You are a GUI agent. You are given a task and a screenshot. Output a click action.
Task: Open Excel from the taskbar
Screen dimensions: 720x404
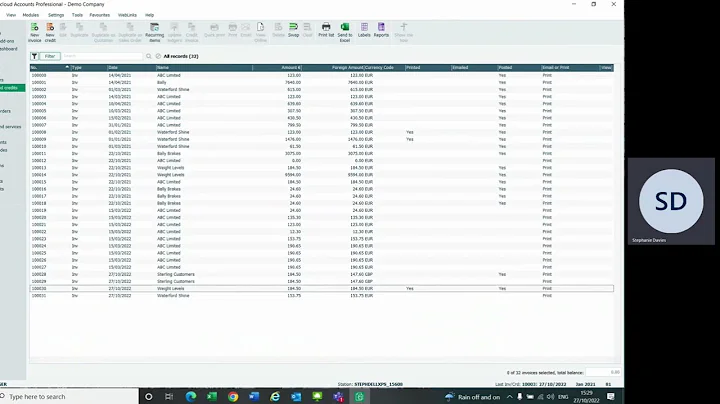(x=212, y=397)
